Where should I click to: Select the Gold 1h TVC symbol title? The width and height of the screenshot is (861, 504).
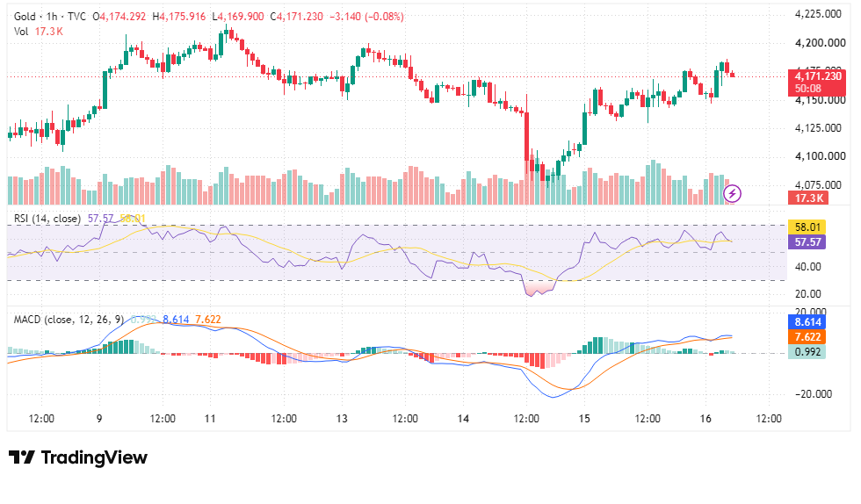coord(50,17)
